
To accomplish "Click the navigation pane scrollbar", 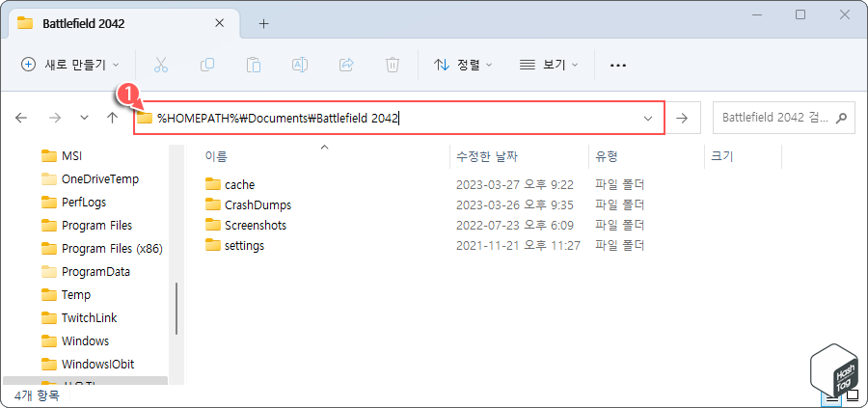I will [x=176, y=309].
